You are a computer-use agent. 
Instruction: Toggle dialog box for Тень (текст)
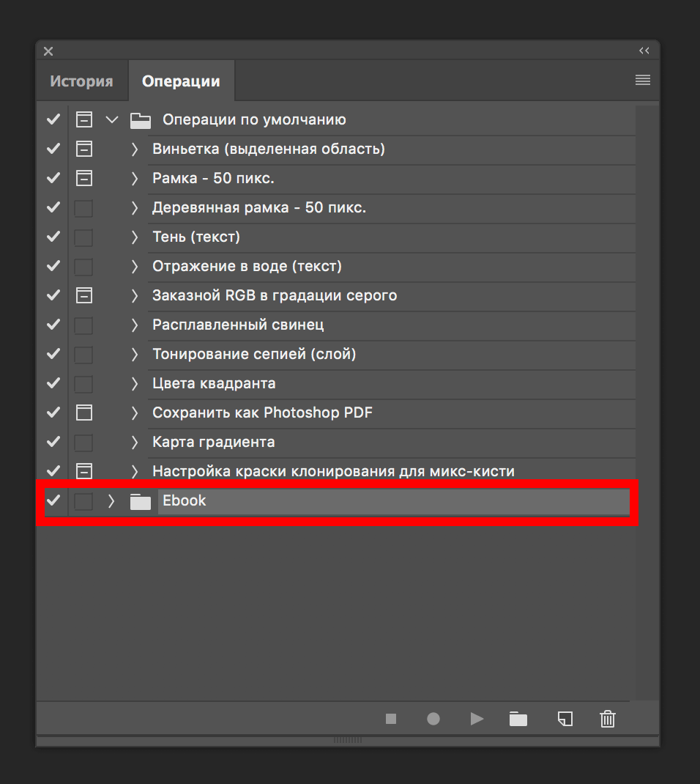(x=84, y=237)
